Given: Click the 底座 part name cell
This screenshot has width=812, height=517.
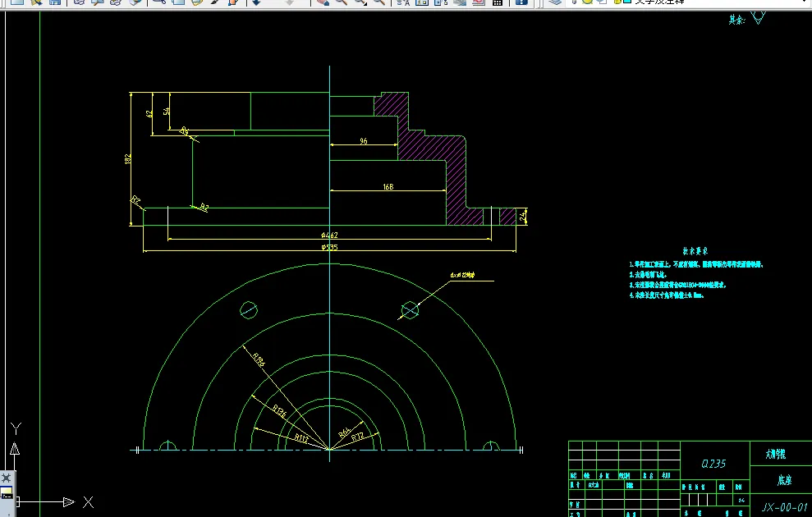Looking at the screenshot, I should coord(785,480).
